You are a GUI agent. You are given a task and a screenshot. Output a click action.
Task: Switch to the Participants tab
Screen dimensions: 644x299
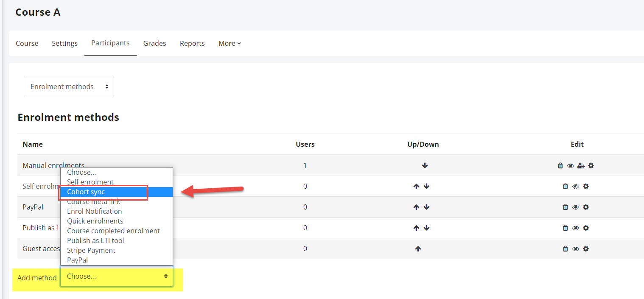coord(110,43)
